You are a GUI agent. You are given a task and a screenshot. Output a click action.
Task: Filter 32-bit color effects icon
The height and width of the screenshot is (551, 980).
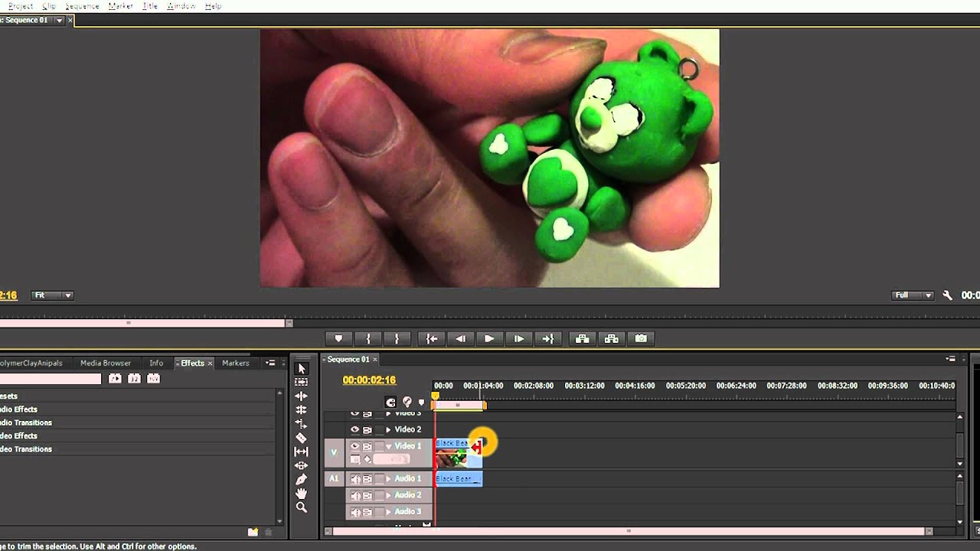[x=134, y=378]
